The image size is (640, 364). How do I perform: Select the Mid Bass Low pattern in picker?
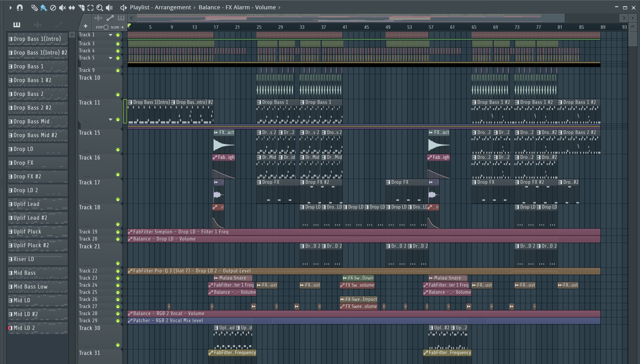(x=38, y=287)
